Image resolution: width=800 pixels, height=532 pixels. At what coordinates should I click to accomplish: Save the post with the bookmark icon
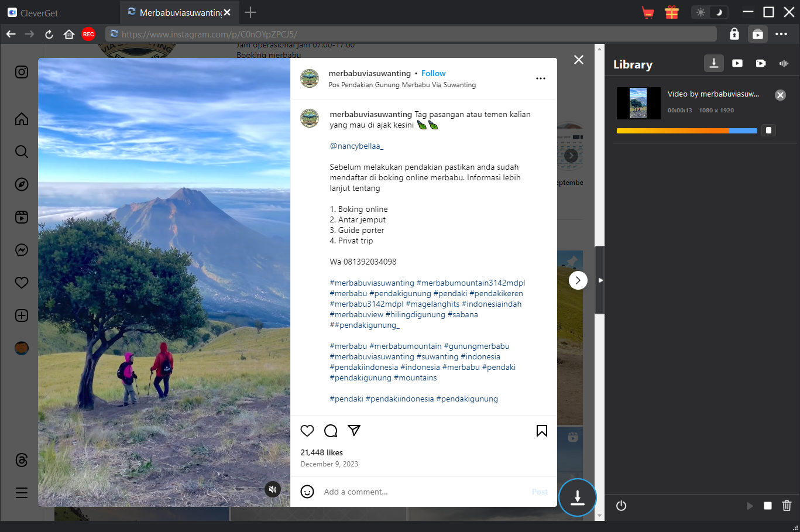(x=542, y=431)
